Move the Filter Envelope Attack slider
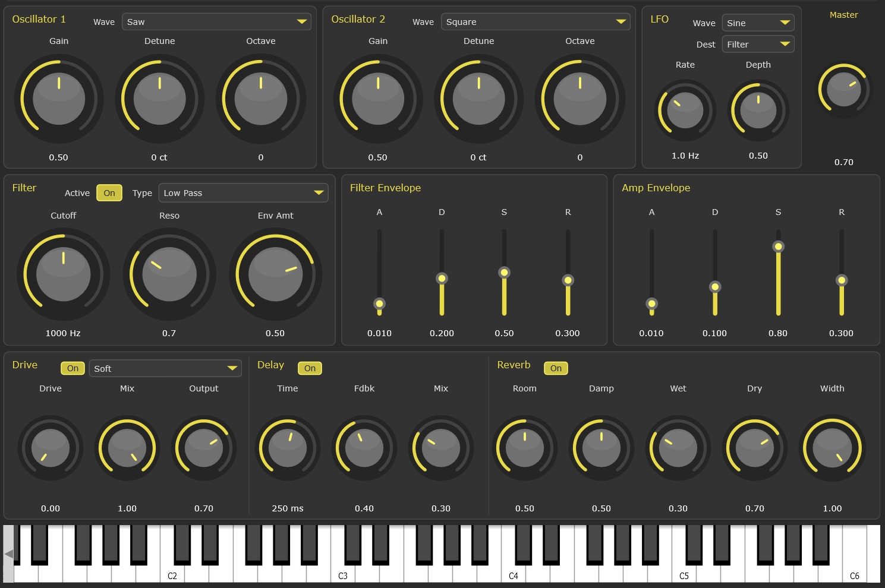Viewport: 885px width, 588px height. tap(379, 304)
